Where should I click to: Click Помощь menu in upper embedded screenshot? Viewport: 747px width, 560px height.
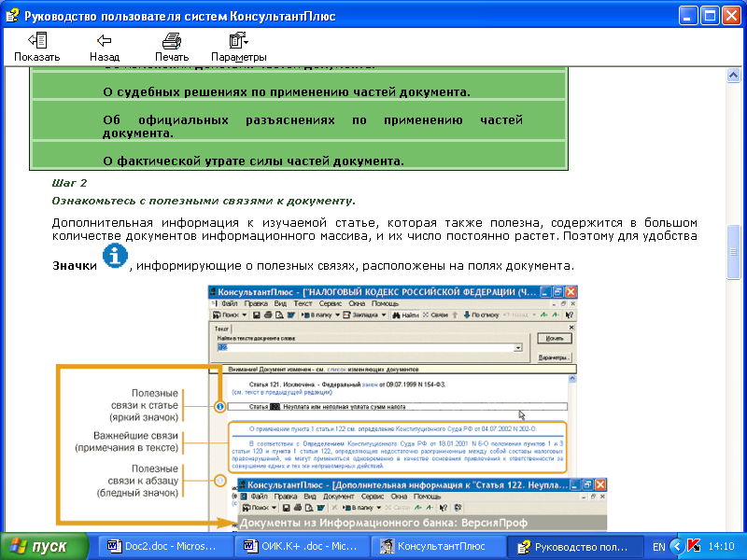[x=385, y=303]
